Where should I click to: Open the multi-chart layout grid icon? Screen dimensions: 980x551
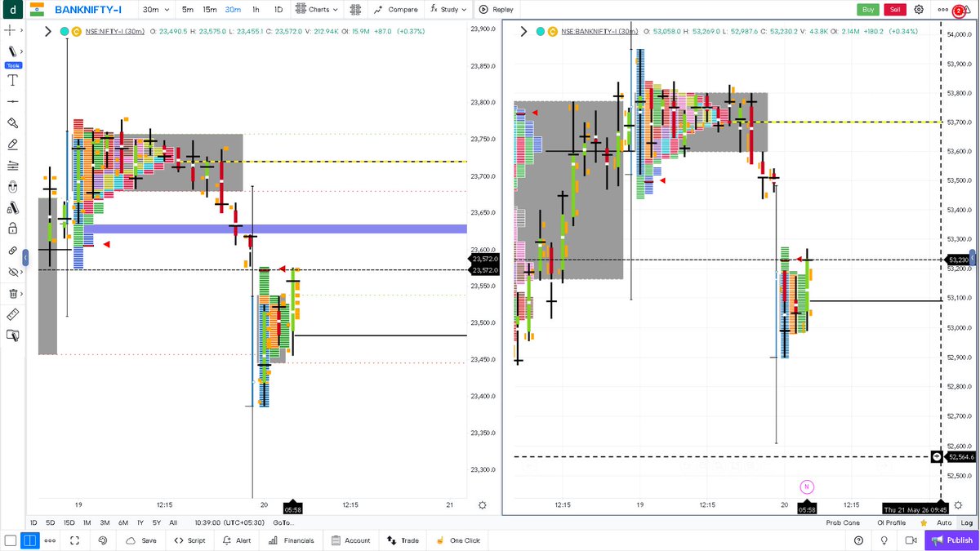[355, 10]
